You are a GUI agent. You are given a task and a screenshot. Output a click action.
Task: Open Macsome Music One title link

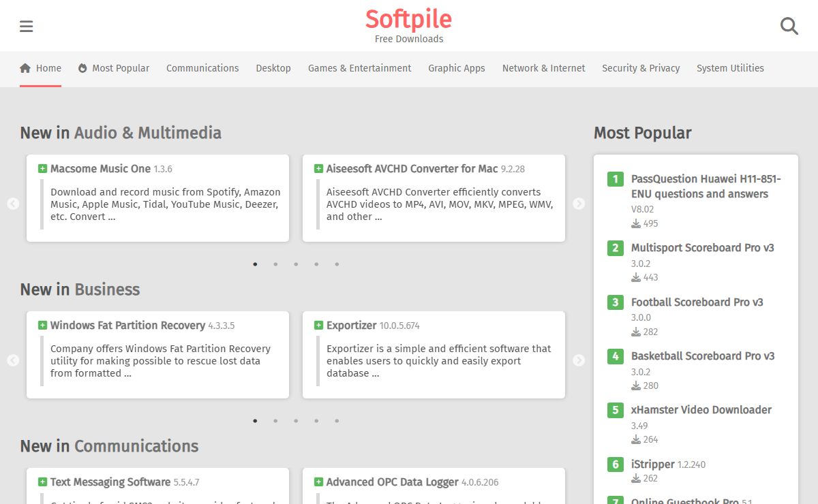pos(100,169)
